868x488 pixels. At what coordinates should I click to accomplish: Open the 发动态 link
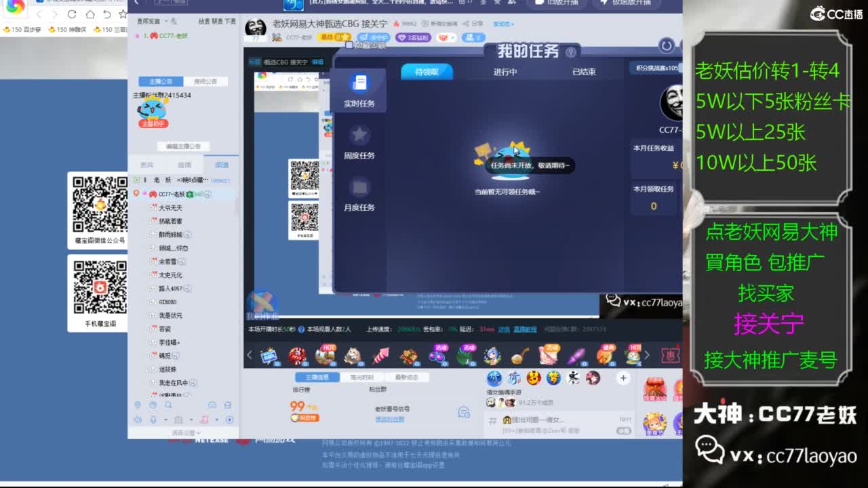503,24
